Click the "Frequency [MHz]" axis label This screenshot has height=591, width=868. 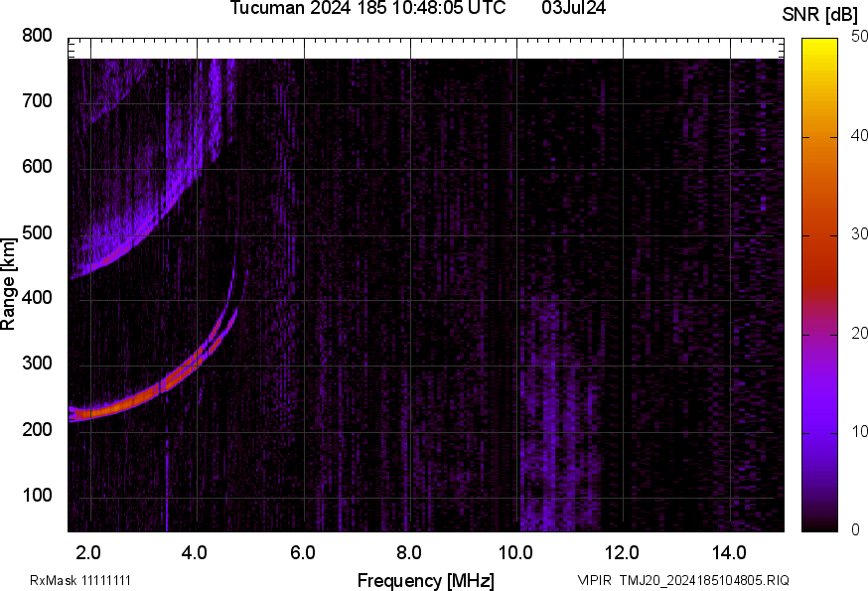[426, 581]
